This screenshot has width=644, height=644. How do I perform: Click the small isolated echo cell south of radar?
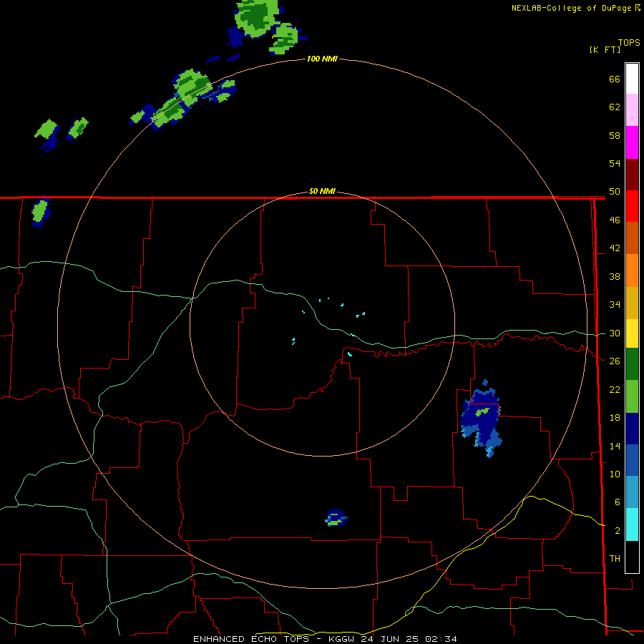point(336,518)
